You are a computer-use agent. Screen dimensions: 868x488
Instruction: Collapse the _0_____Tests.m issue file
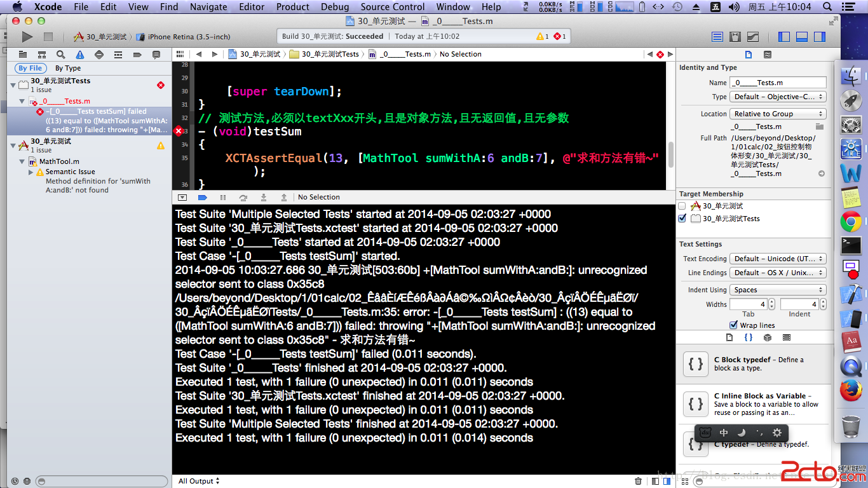22,101
